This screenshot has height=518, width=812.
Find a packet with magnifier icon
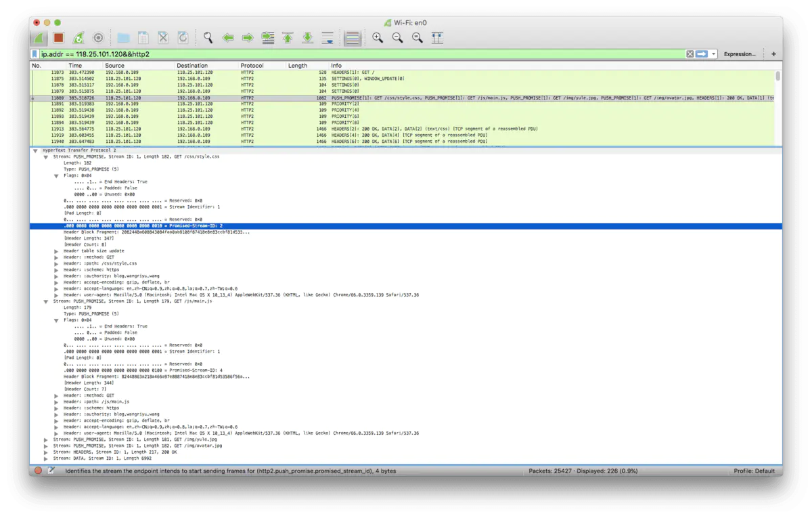tap(208, 39)
